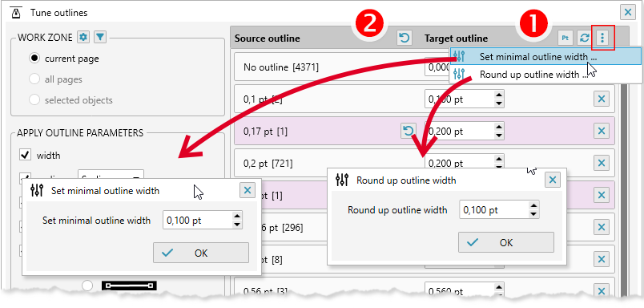Confirm OK in Set minimal outline width

[x=201, y=253]
